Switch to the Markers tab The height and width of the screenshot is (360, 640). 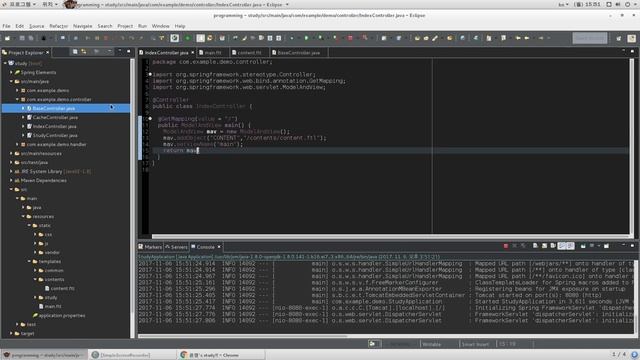coord(150,247)
